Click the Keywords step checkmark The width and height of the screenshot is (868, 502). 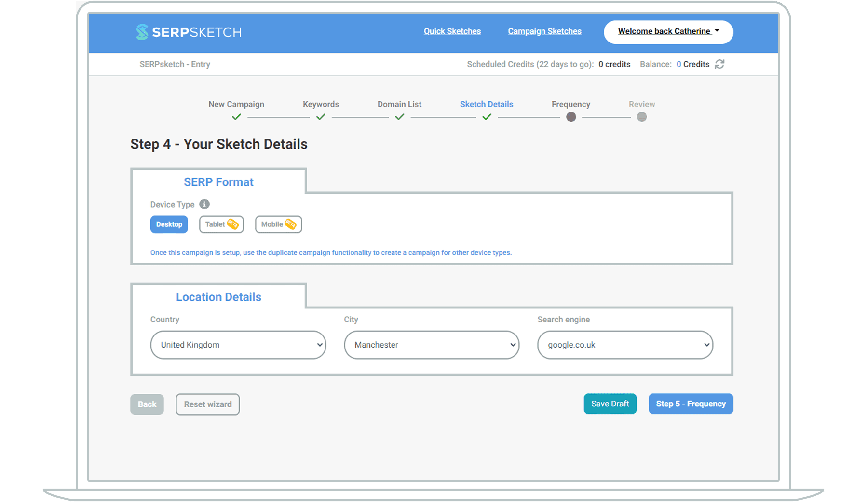click(321, 117)
